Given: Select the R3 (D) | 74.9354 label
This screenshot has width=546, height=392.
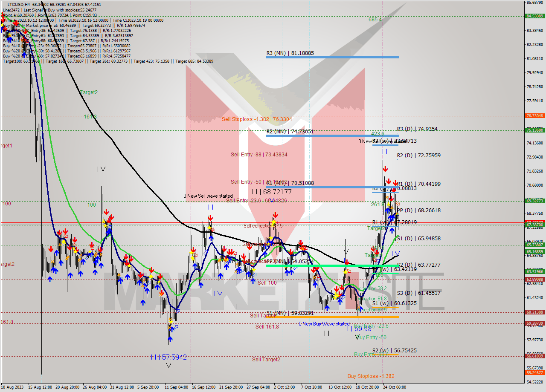Looking at the screenshot, I should 417,129.
